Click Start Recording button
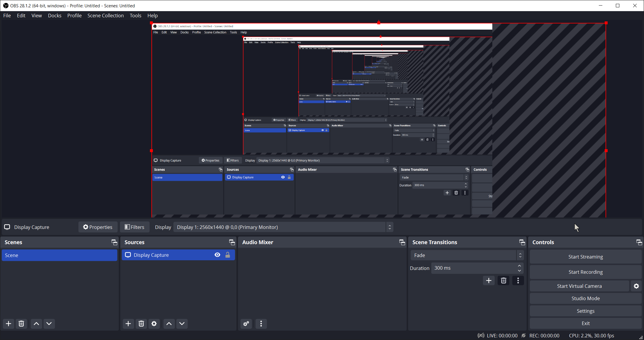The height and width of the screenshot is (340, 644). click(x=585, y=272)
